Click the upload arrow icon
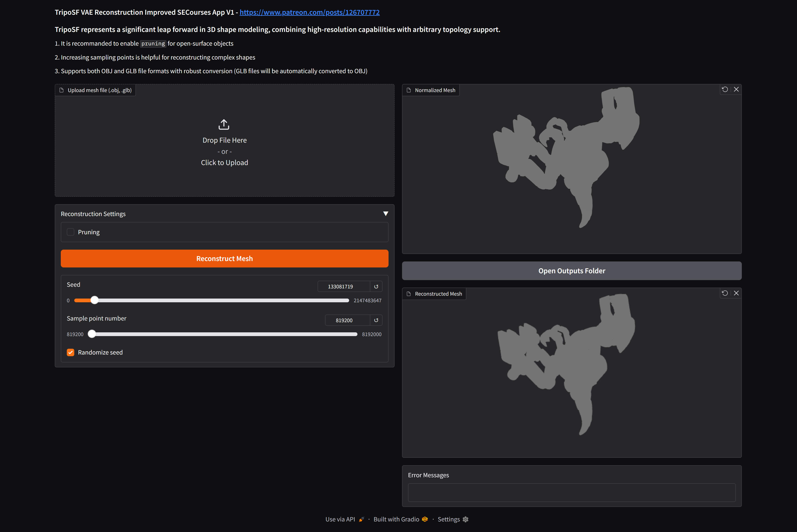 point(224,125)
